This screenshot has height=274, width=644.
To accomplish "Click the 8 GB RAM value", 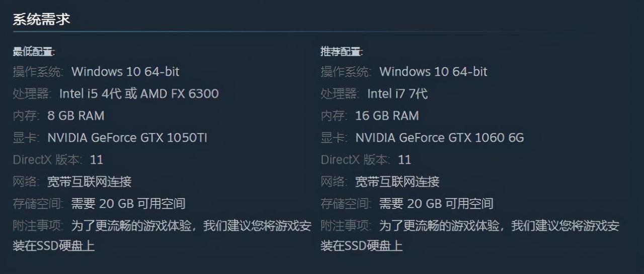I will point(76,116).
